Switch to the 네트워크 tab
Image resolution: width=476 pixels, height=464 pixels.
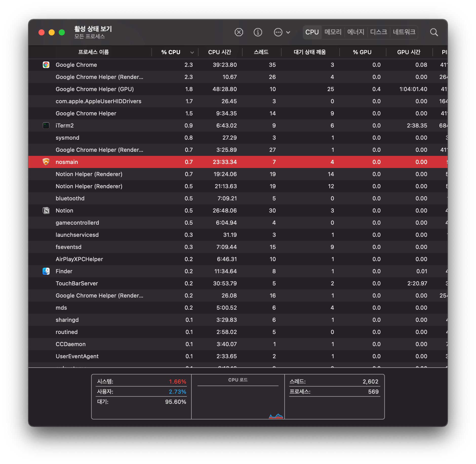pos(404,32)
